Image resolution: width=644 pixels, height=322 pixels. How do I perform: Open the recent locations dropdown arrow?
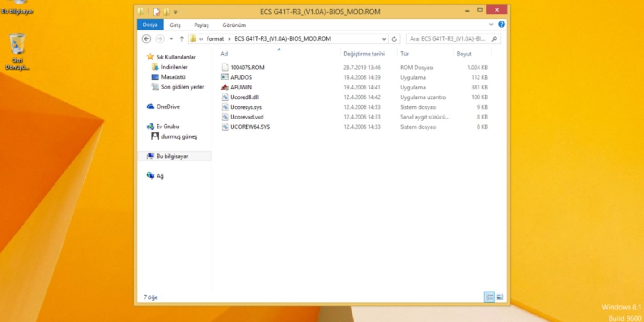point(171,39)
